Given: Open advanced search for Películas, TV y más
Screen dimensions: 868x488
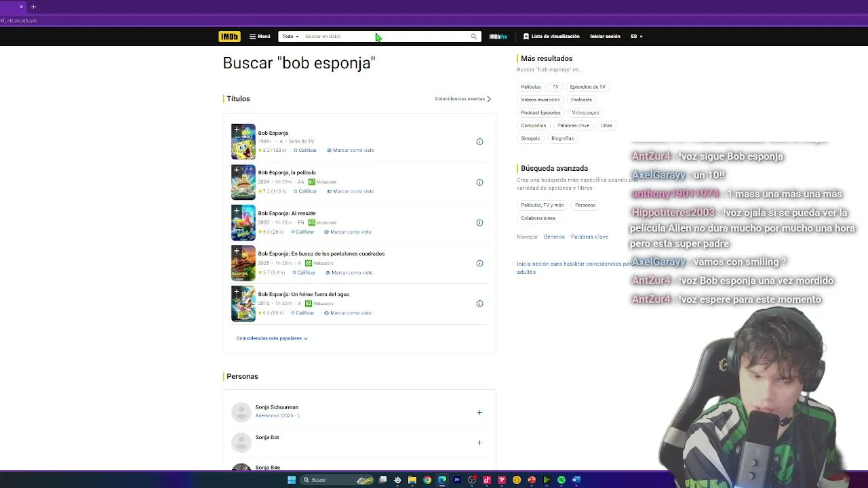Looking at the screenshot, I should (x=542, y=205).
